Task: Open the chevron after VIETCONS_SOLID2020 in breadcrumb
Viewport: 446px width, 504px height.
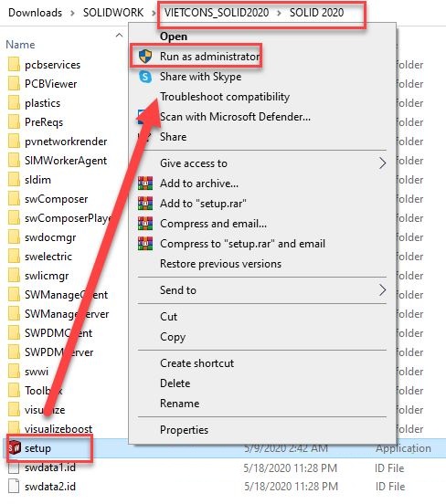Action: 279,13
